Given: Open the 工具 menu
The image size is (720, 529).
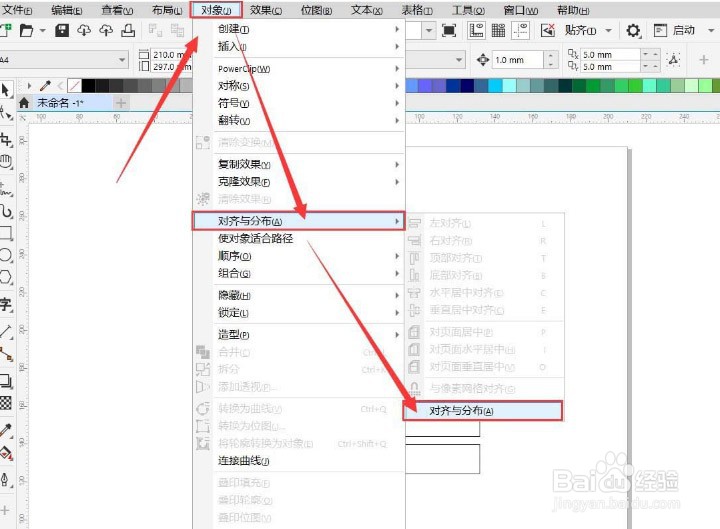Looking at the screenshot, I should click(x=468, y=10).
